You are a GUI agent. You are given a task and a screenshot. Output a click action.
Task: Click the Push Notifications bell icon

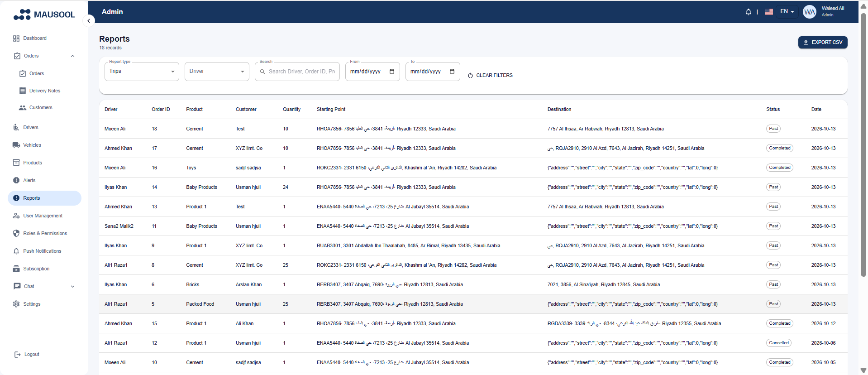coord(16,251)
